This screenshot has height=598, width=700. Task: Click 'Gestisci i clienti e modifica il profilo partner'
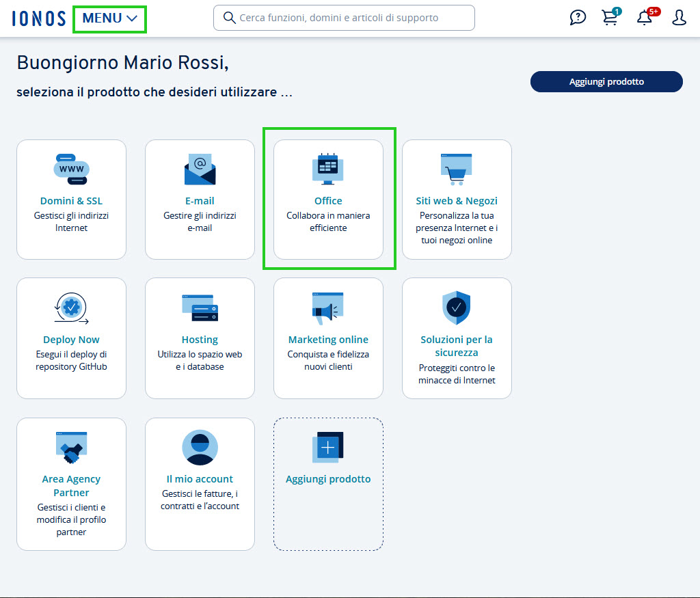point(71,519)
